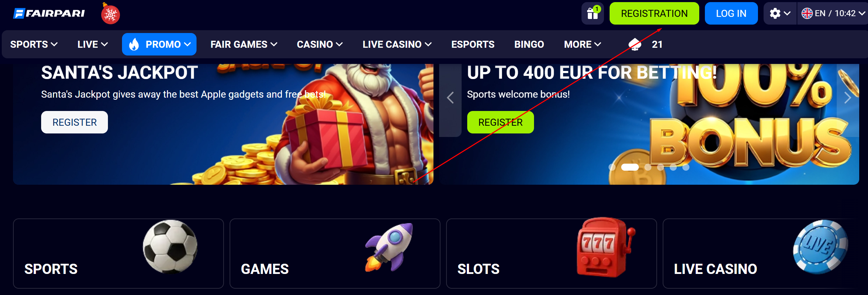Open the Live Casino chip tile
The height and width of the screenshot is (295, 868).
[x=765, y=254]
